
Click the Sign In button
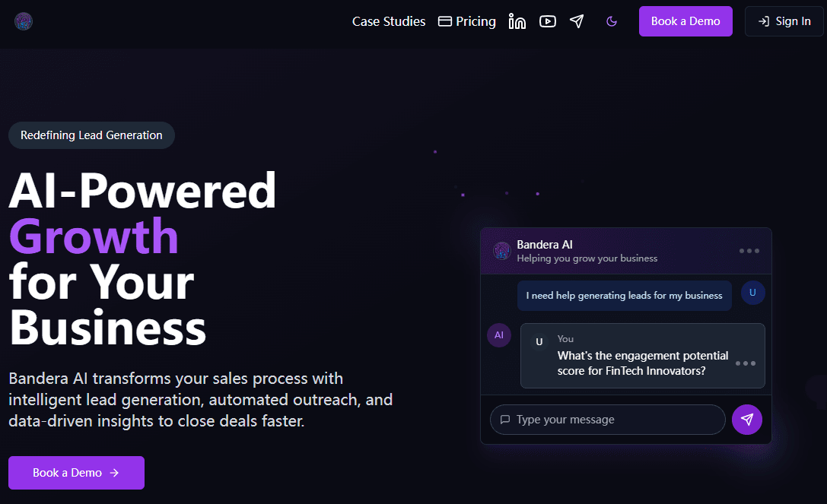784,21
